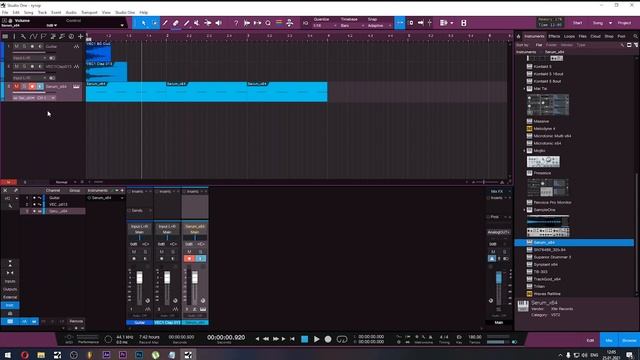Select the Listen tool
Image resolution: width=640 pixels, height=360 pixels.
[x=218, y=23]
